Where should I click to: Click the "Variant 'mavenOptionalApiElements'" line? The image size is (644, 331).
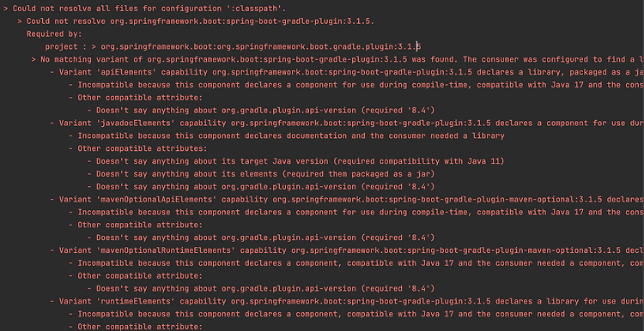tap(347, 199)
